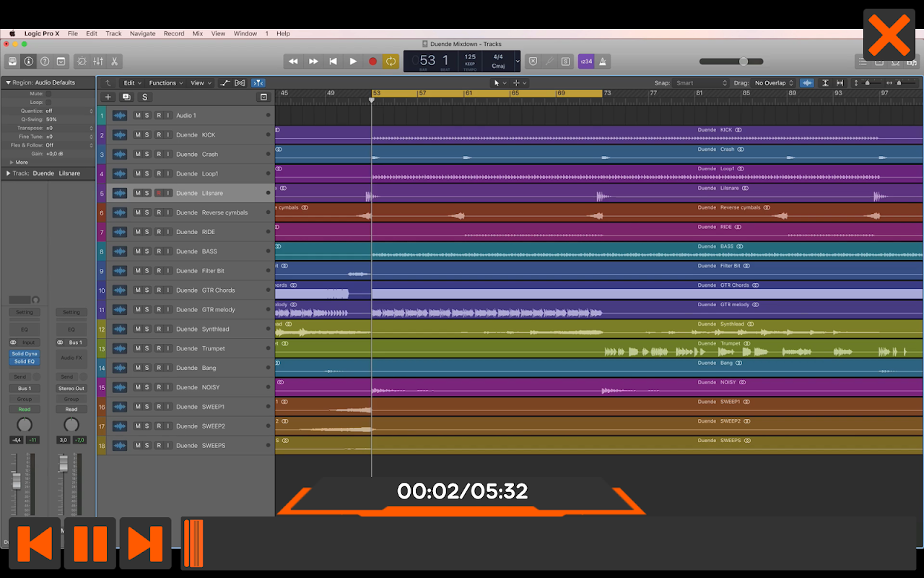Skip to next video with orange button
This screenshot has height=578, width=924.
tap(145, 543)
